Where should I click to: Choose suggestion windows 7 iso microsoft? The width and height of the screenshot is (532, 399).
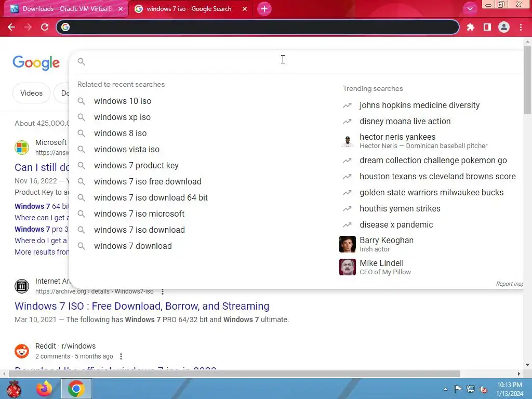(139, 214)
